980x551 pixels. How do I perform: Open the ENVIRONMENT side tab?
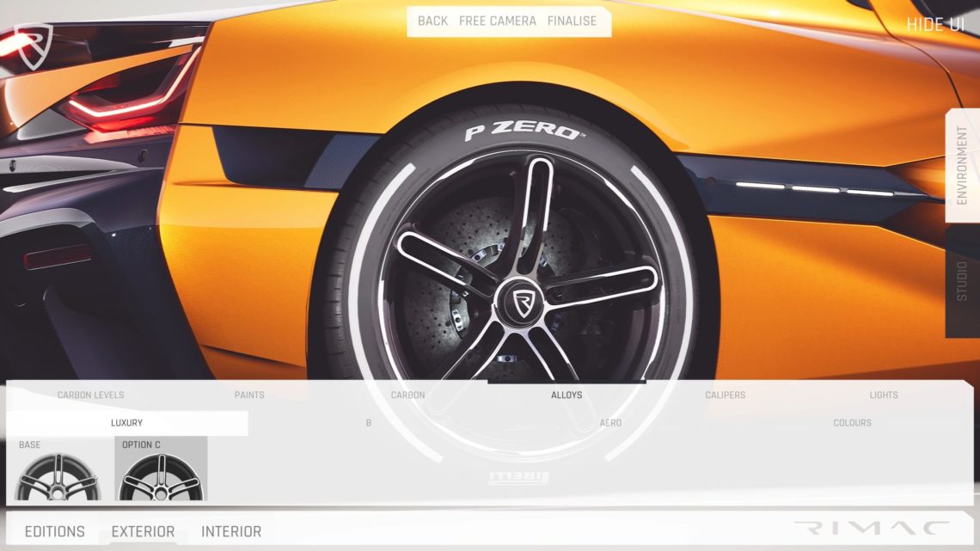pos(962,166)
